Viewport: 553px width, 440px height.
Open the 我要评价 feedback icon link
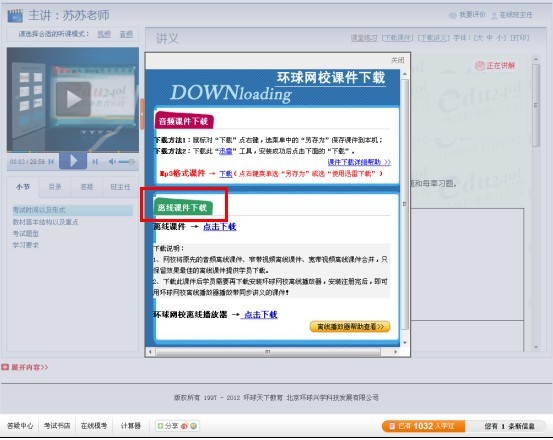tap(467, 15)
